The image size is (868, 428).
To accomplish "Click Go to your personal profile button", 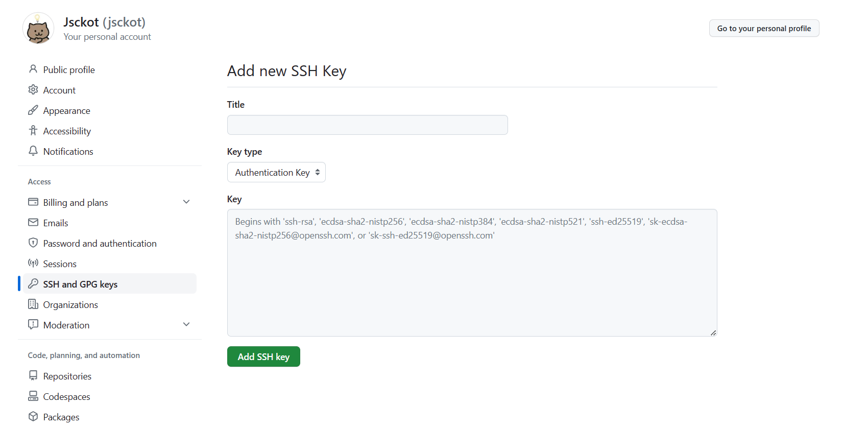I will coord(764,28).
